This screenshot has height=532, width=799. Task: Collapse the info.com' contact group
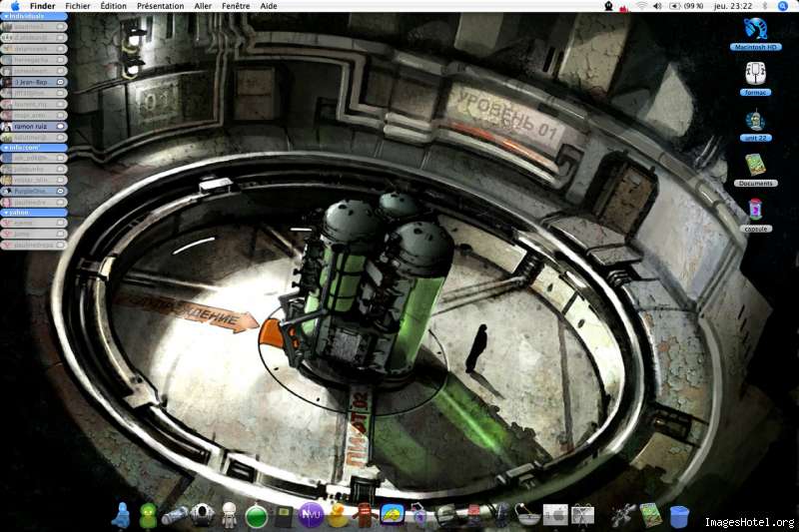(x=33, y=147)
